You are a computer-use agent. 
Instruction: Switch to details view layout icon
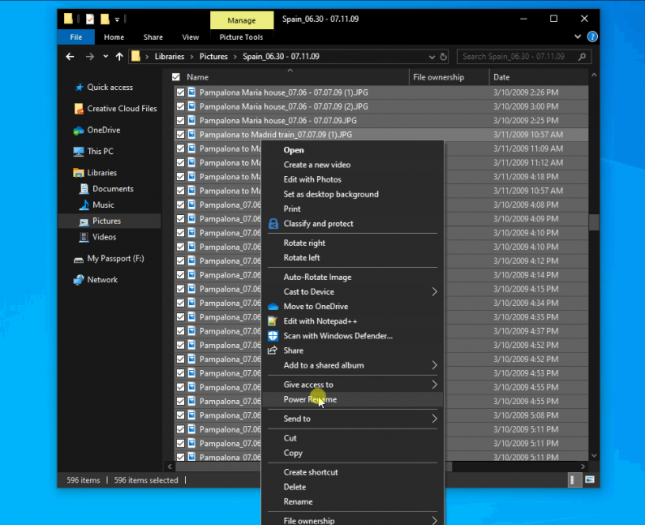(x=573, y=480)
